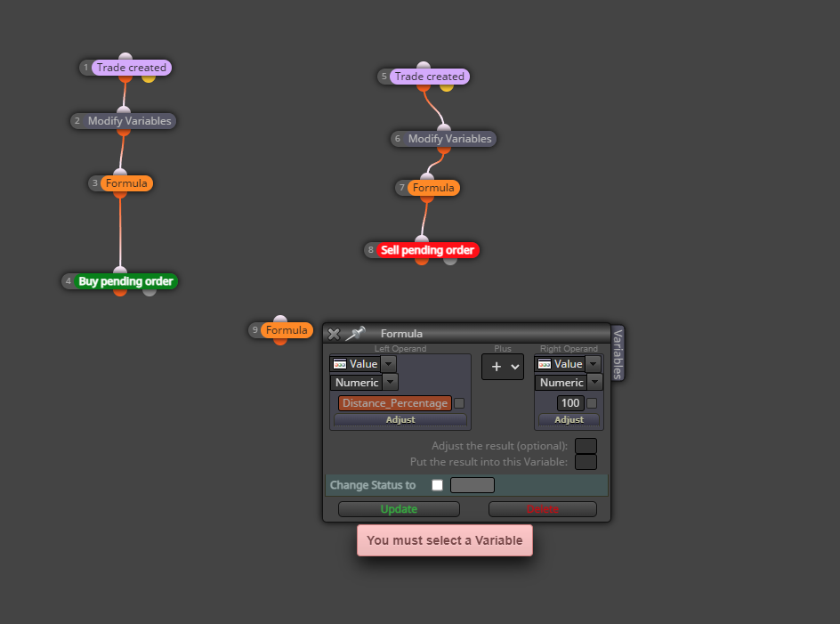Select node 1 Trade created

click(x=132, y=68)
